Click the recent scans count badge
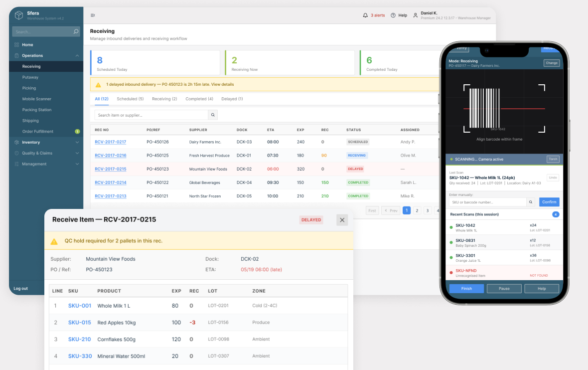 556,214
